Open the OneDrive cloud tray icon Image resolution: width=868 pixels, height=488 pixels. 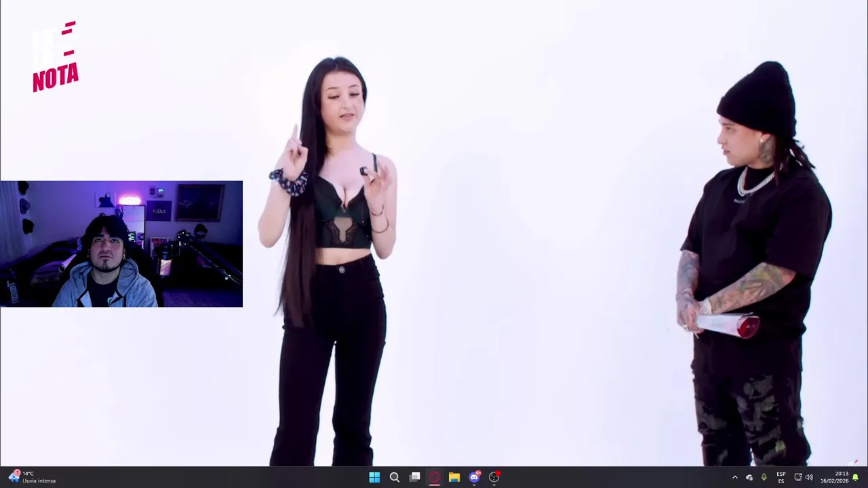pos(749,477)
